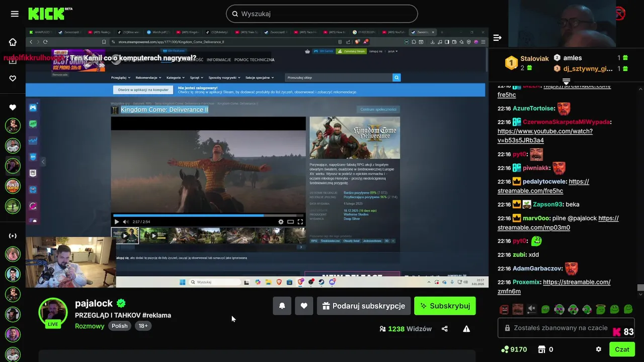The height and width of the screenshot is (362, 644).
Task: Click Podaruj subskrypcje button
Action: (364, 306)
